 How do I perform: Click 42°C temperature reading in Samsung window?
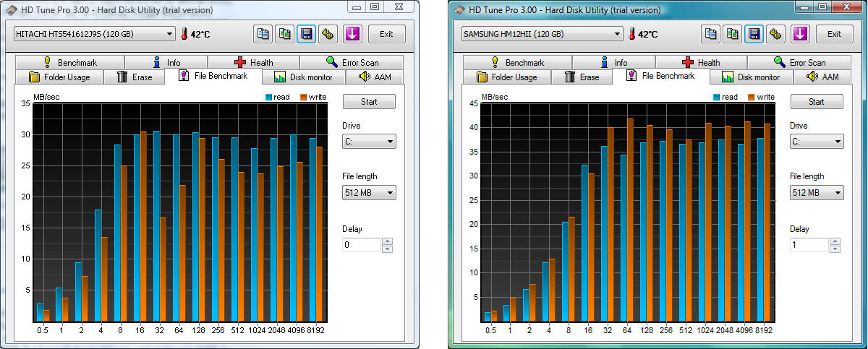click(x=649, y=34)
